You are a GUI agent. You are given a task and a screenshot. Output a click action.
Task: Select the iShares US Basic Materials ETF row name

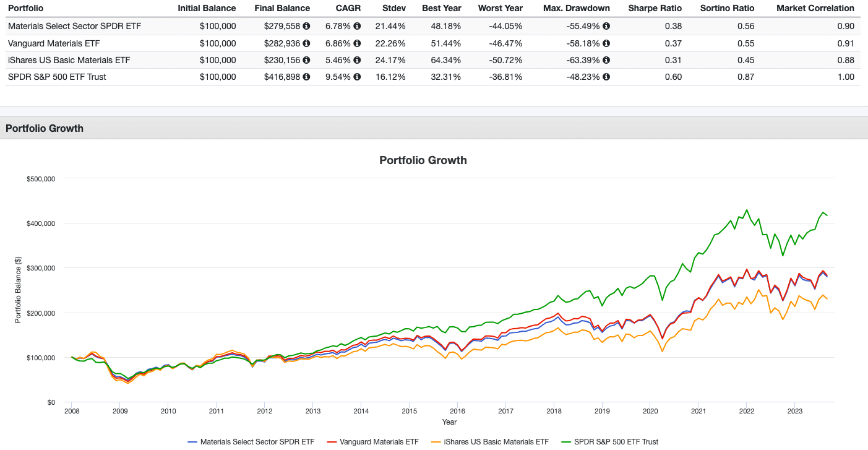click(69, 60)
